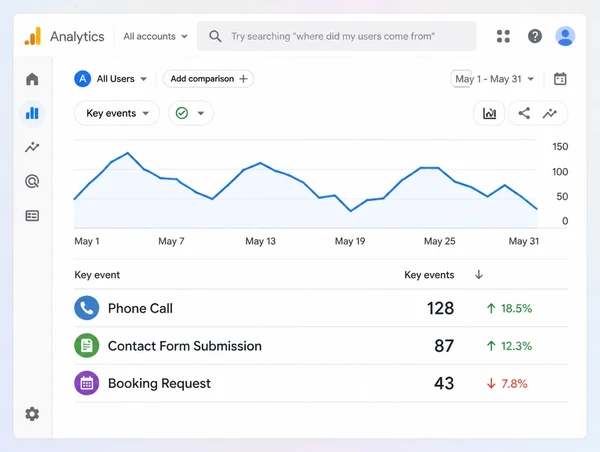Image resolution: width=600 pixels, height=452 pixels.
Task: Open the table list sidebar icon
Action: point(32,215)
